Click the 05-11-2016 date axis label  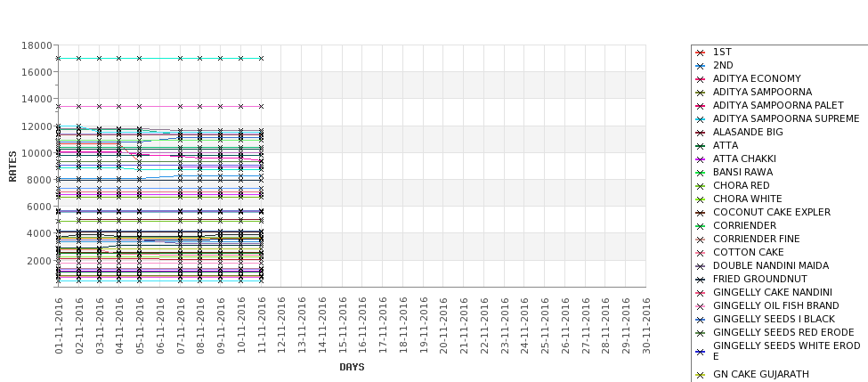[x=140, y=325]
